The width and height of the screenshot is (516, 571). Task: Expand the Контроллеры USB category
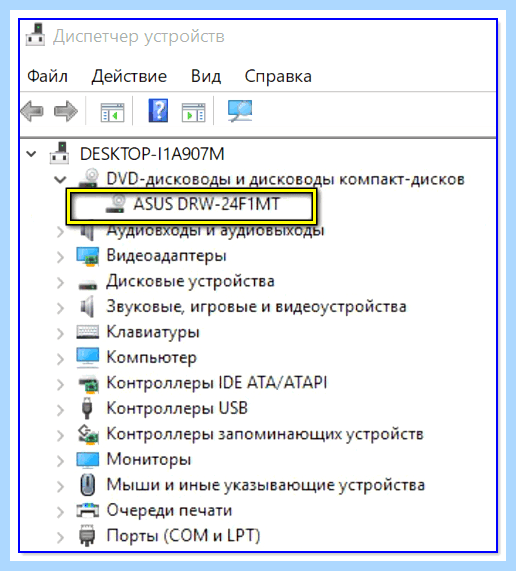(60, 410)
